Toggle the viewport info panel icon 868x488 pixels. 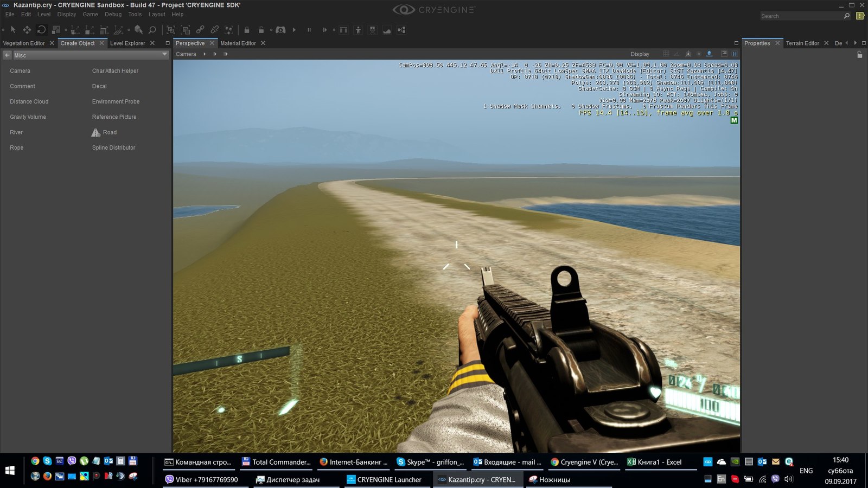724,54
